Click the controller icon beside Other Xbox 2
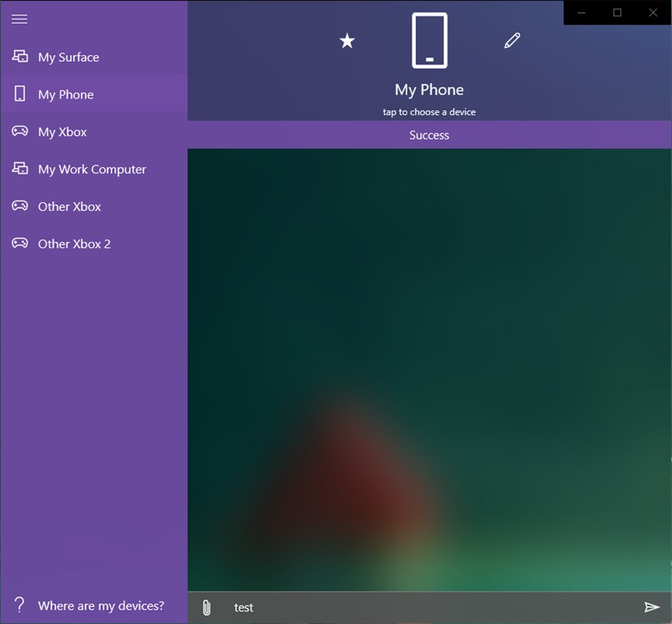This screenshot has height=624, width=672. (18, 243)
